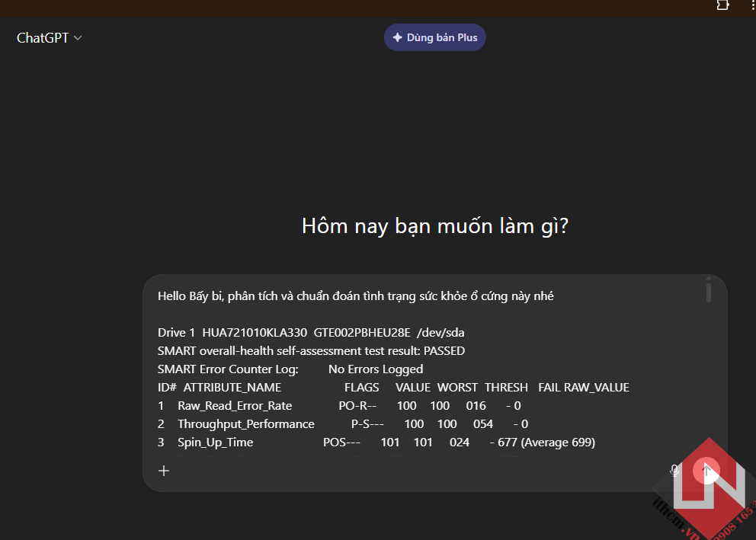Click the sparkle icon in the Plus button
The image size is (756, 540).
[x=397, y=37]
